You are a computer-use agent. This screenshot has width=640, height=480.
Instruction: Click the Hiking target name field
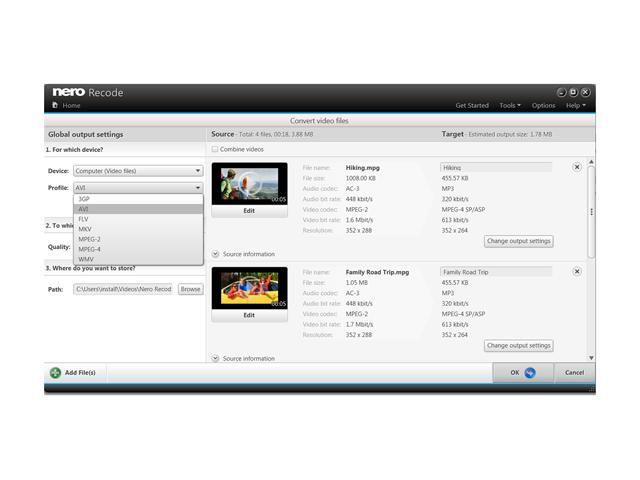pyautogui.click(x=495, y=167)
